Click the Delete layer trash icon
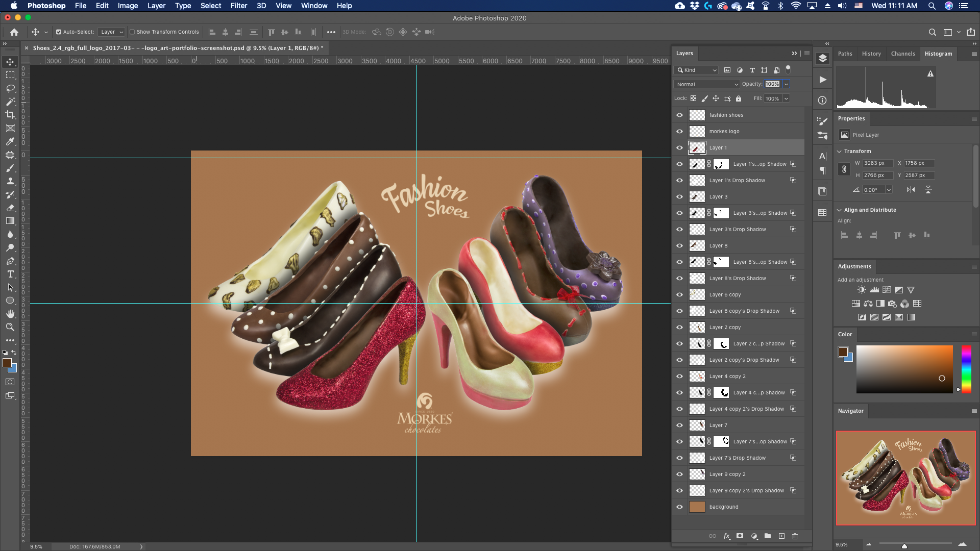Viewport: 980px width, 551px height. 795,536
